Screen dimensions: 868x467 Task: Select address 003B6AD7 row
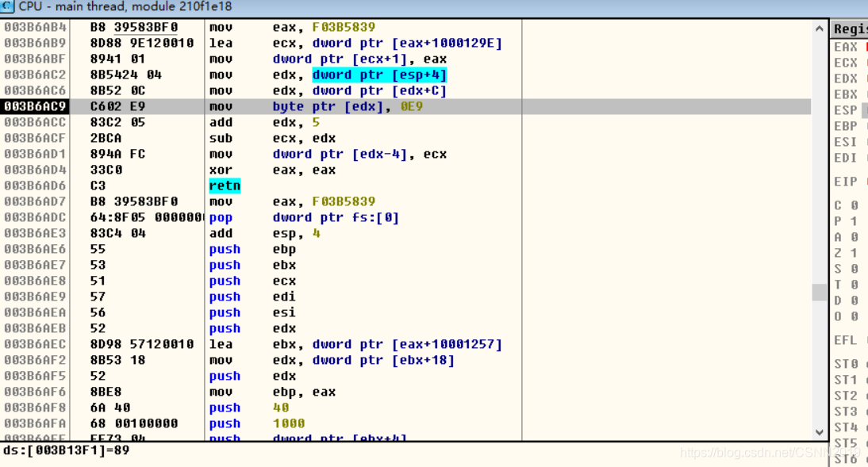[406, 201]
